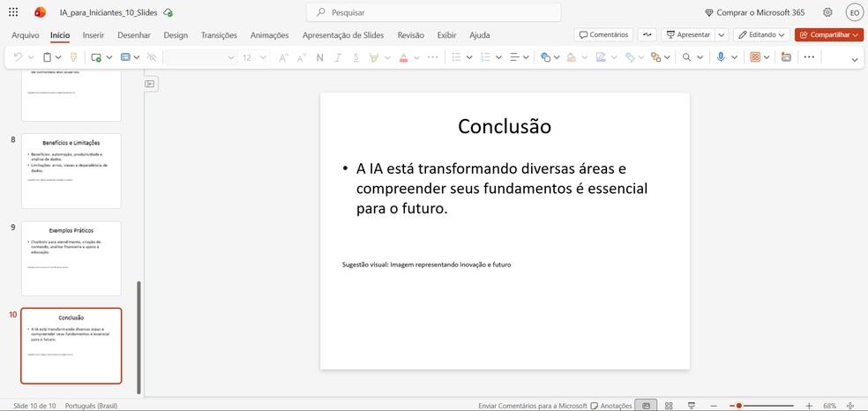Screen dimensions: 868x411
Task: Add a new slide
Action: click(96, 57)
